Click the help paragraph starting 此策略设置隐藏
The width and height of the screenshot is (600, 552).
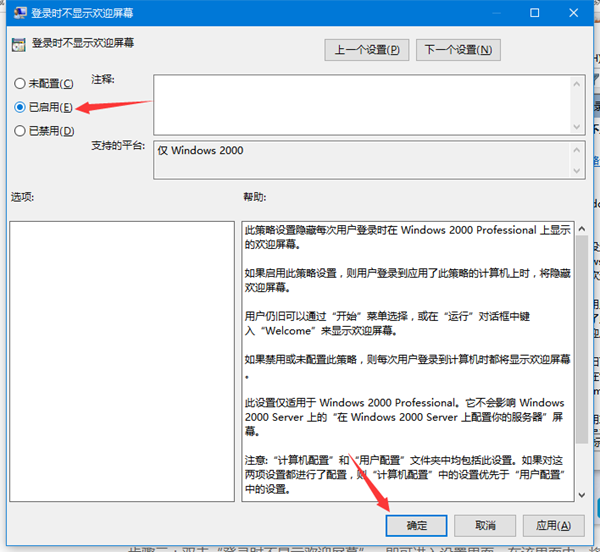[x=408, y=237]
